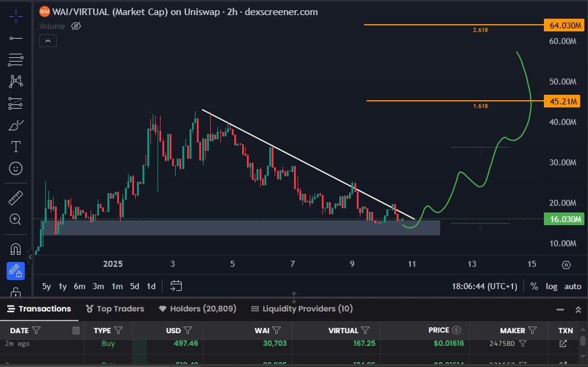Toggle Volume indicator visibility eye icon
588x367 pixels.
[x=76, y=26]
